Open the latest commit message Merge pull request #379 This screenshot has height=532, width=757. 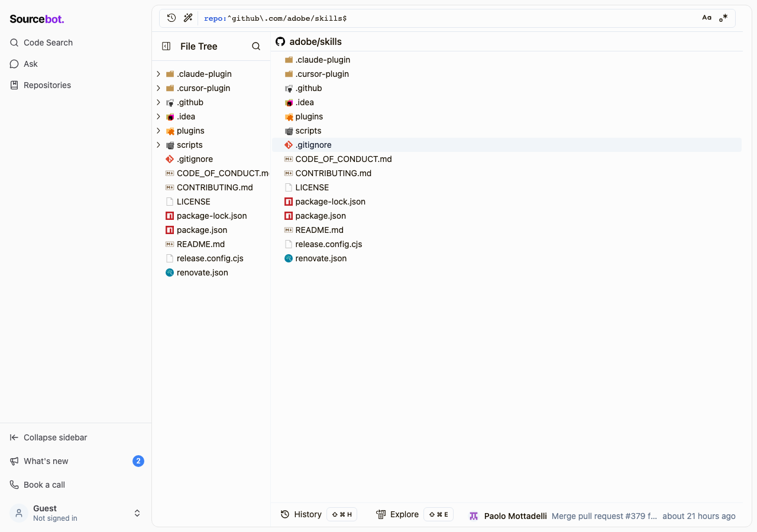tap(604, 516)
